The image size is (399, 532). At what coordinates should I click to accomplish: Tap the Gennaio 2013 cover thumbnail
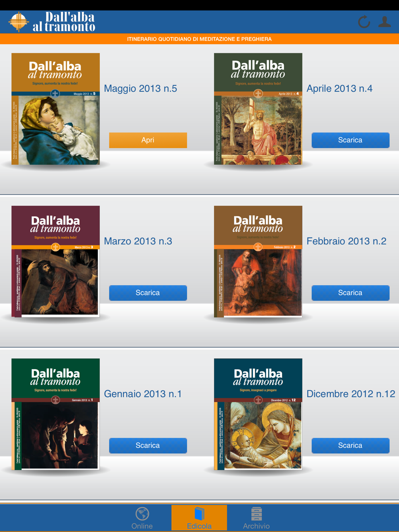click(55, 414)
